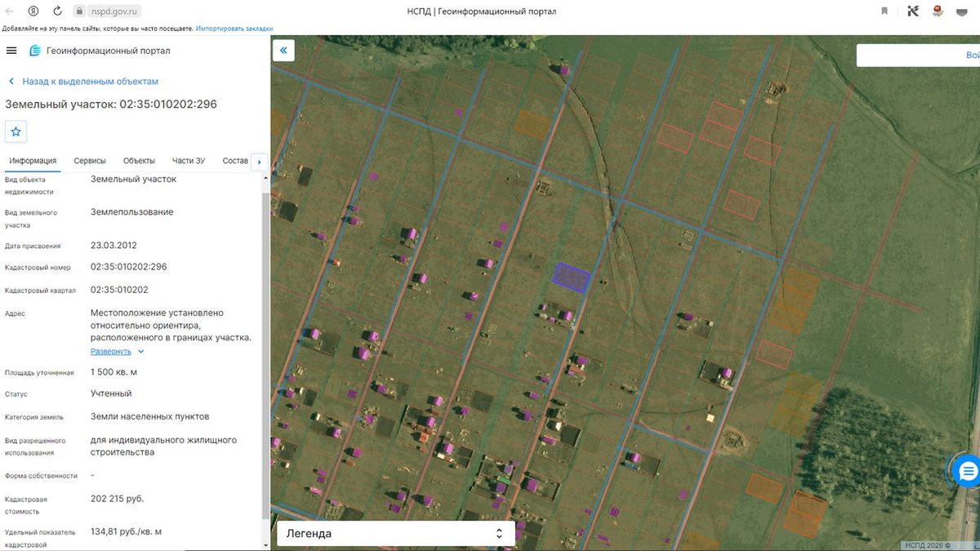Screen dimensions: 980x551
Task: Click Импортировать закладки link
Action: coord(234,29)
